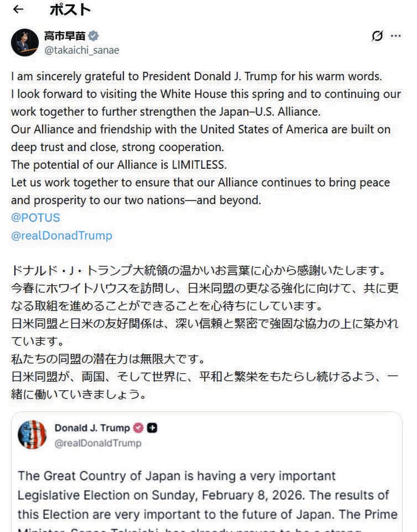Select the English post text body
The height and width of the screenshot is (532, 417).
[x=199, y=133]
